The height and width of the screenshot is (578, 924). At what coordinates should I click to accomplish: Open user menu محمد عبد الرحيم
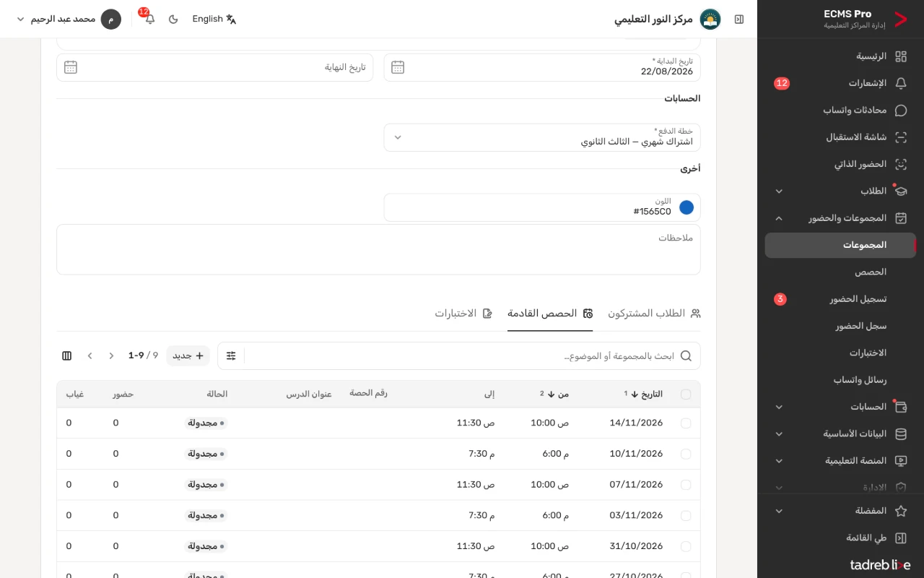(x=69, y=19)
